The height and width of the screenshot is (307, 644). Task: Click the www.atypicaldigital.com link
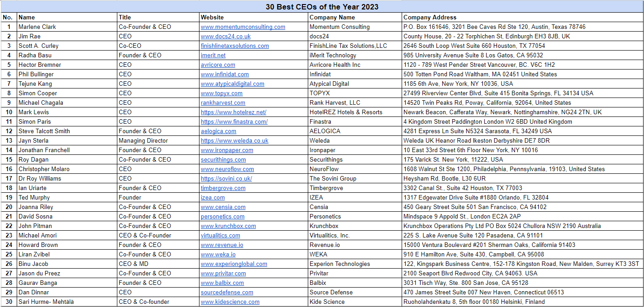coord(232,84)
